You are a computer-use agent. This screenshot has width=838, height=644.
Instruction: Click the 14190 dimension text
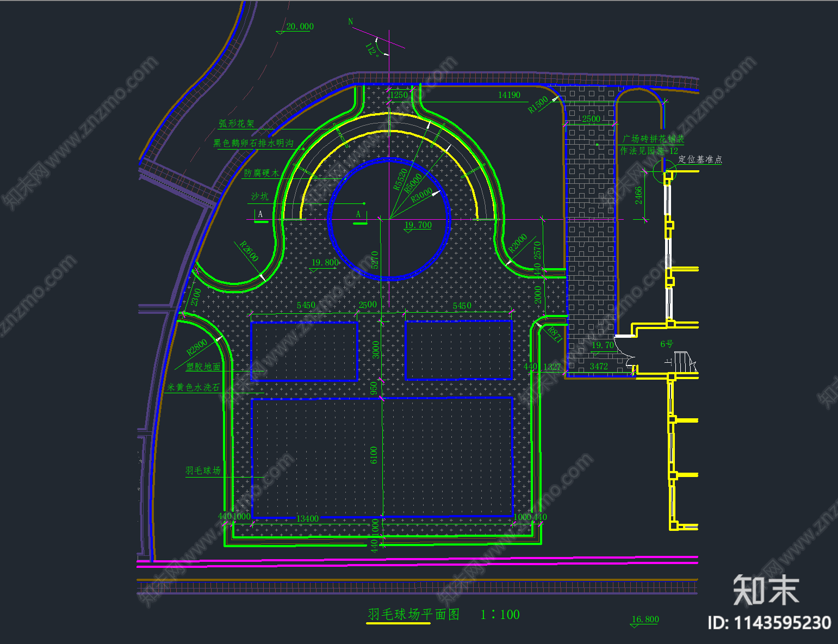[x=509, y=95]
